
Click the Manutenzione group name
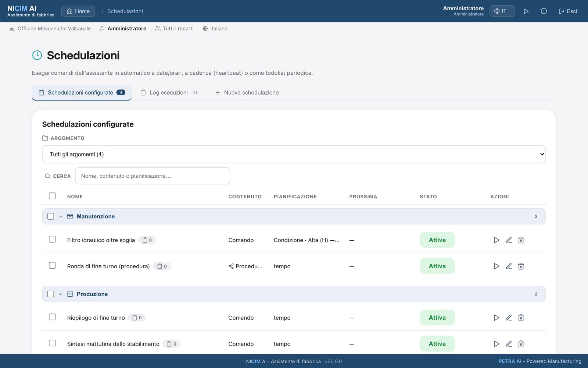point(96,216)
